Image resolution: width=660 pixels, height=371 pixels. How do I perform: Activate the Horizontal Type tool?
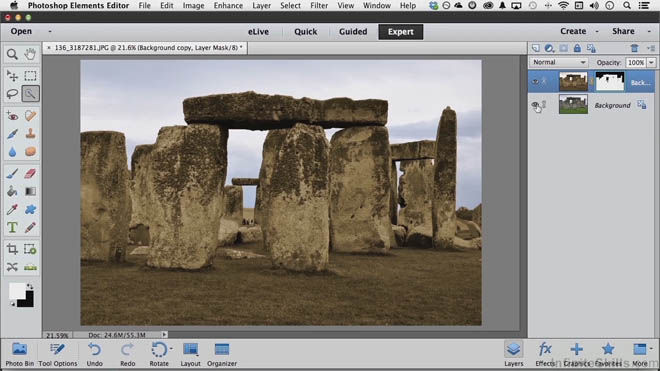[x=12, y=227]
